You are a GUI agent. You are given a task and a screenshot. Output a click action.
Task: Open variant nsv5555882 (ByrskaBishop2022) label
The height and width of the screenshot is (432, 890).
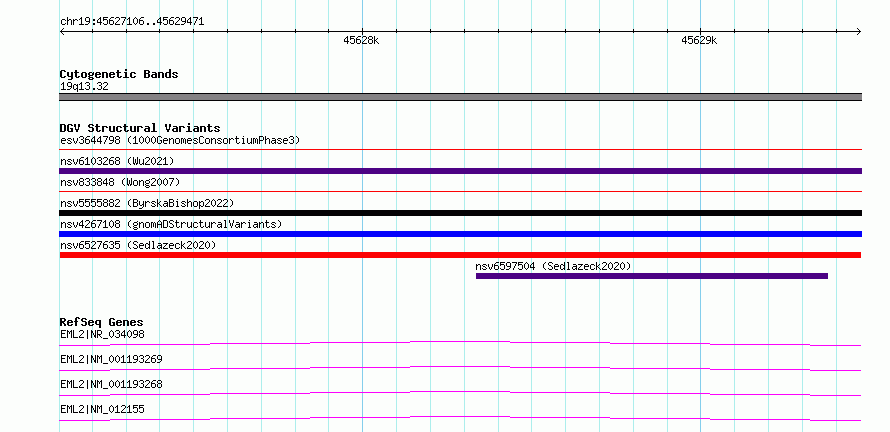click(x=147, y=203)
